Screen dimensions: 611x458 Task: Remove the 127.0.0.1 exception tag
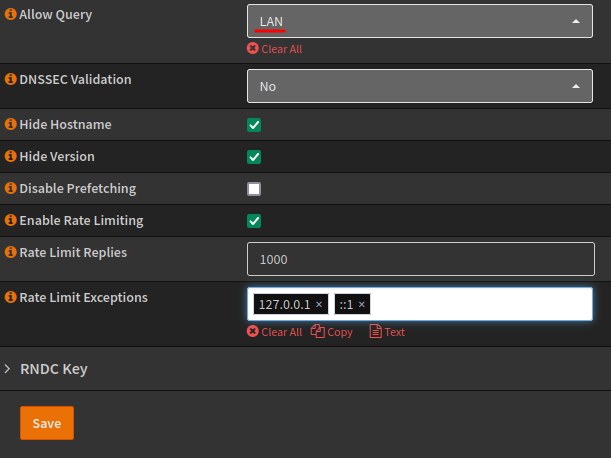point(319,304)
